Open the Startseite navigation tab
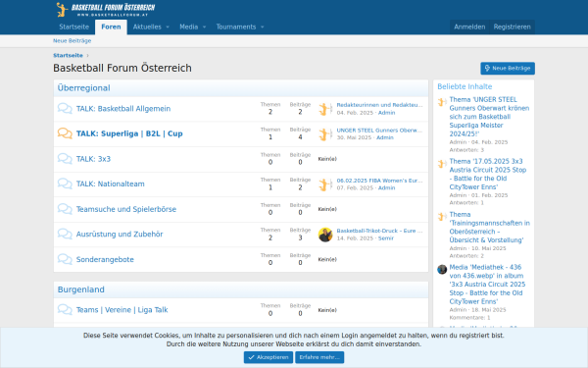Image resolution: width=588 pixels, height=368 pixels. 73,27
